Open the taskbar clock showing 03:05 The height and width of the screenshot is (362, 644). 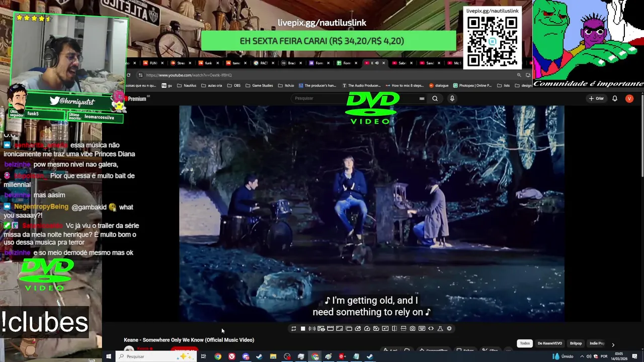point(618,356)
